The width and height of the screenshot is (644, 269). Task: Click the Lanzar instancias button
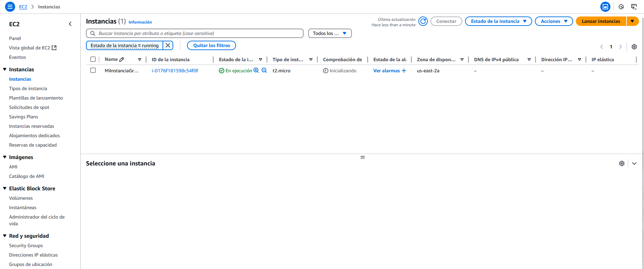(x=601, y=21)
